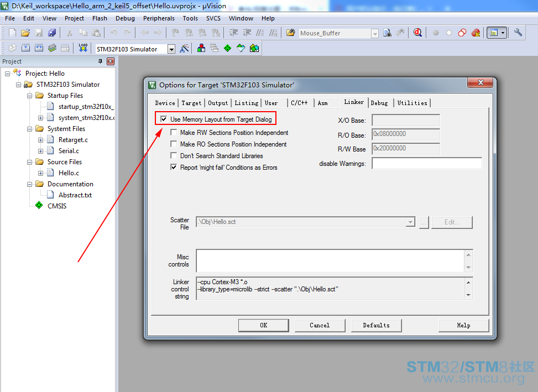The width and height of the screenshot is (538, 392).
Task: Click the Translate file icon
Action: point(12,48)
